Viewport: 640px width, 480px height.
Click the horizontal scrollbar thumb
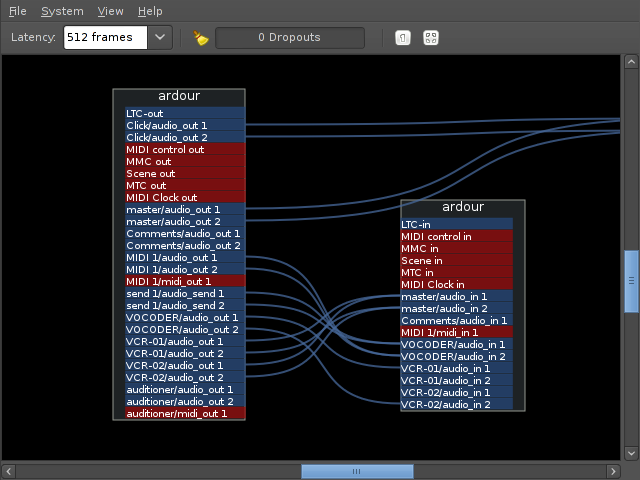click(x=357, y=471)
